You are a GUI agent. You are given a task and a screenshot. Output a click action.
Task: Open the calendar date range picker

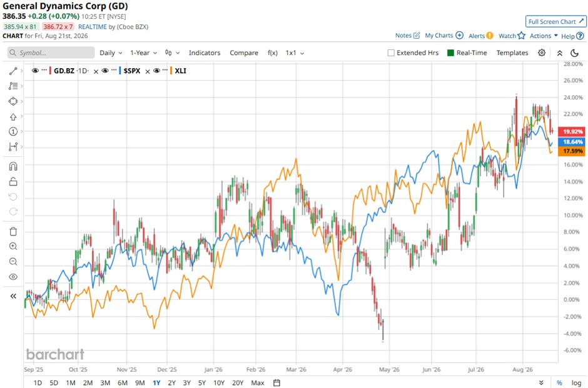point(276,382)
